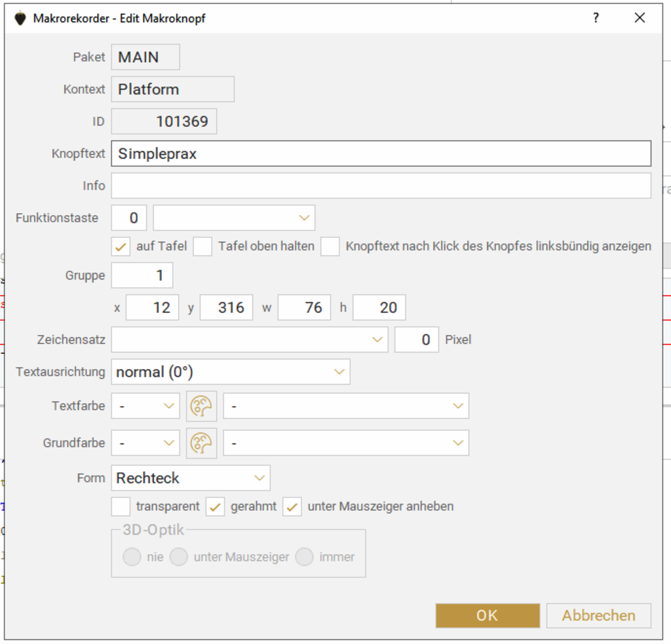The height and width of the screenshot is (644, 671).
Task: Click the Knopftext field containing Simpleprax
Action: coord(381,154)
